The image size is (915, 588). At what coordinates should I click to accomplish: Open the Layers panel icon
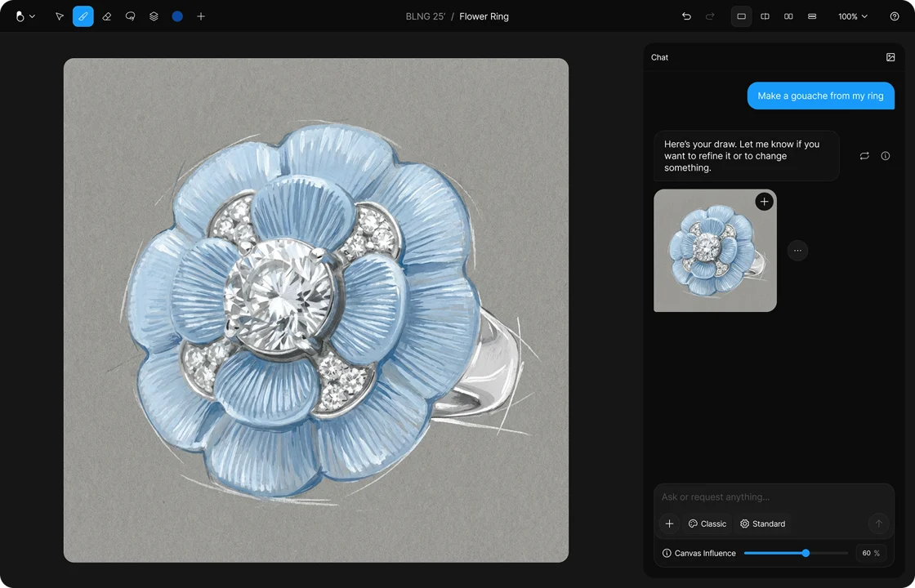click(x=154, y=16)
